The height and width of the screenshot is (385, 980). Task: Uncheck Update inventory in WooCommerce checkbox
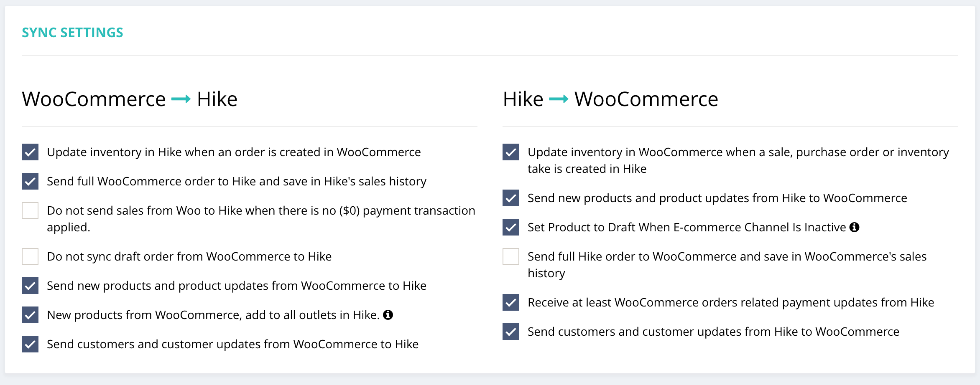[x=511, y=152]
